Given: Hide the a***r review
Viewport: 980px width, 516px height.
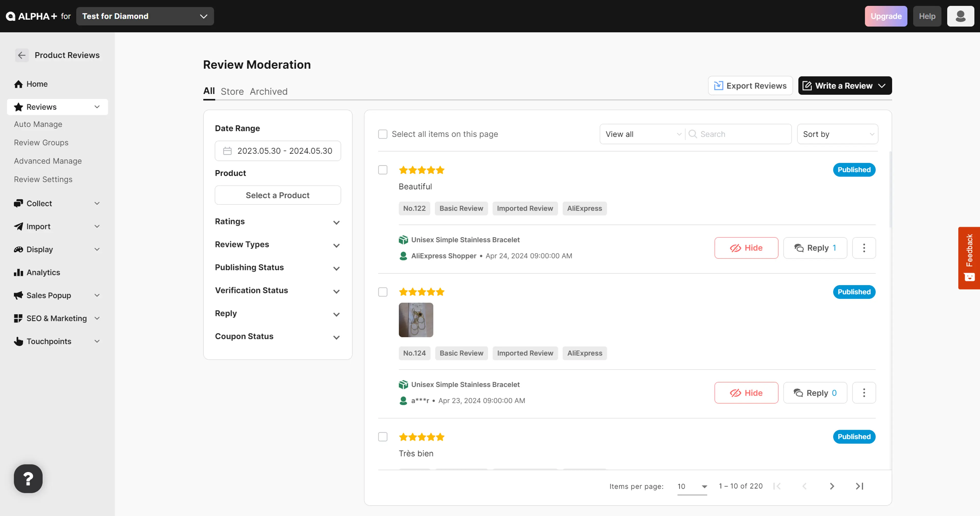Looking at the screenshot, I should pyautogui.click(x=746, y=393).
